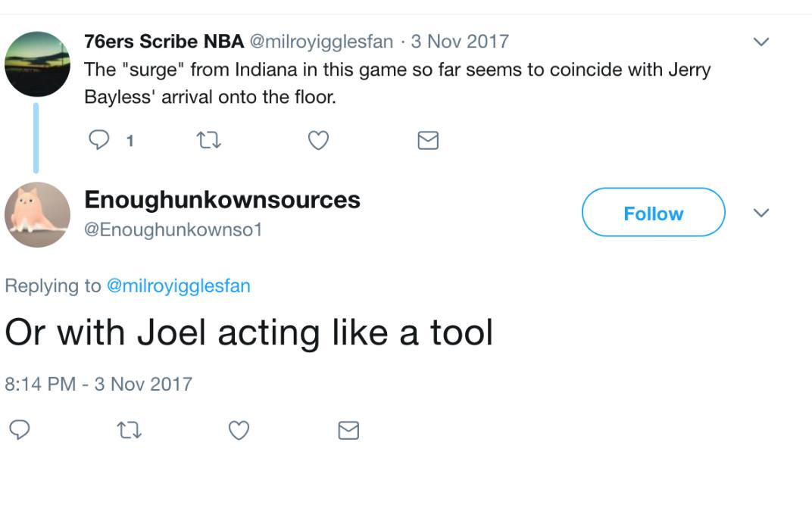View the 76ers Scribe NBA landscape avatar
Viewport: 812px width, 527px height.
click(37, 64)
